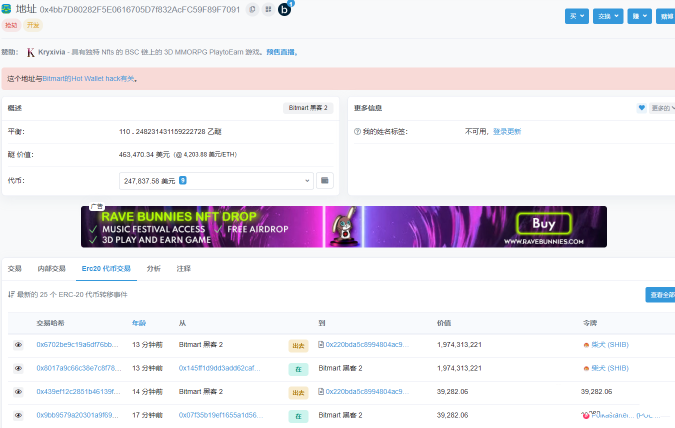The image size is (675, 428).
Task: Open transaction hash 0x439ef12c2851b46139f
Action: (x=78, y=391)
